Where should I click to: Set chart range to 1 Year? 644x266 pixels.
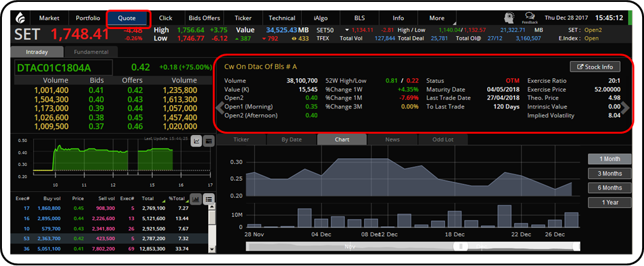pyautogui.click(x=609, y=202)
